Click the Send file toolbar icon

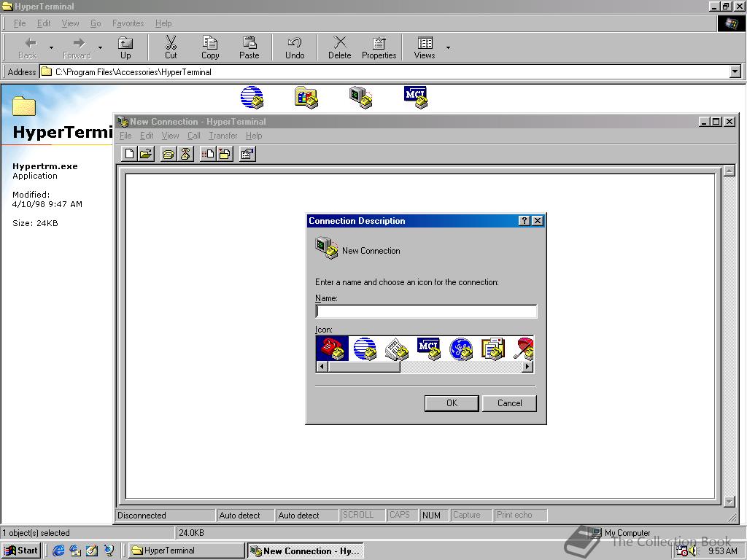pyautogui.click(x=208, y=154)
